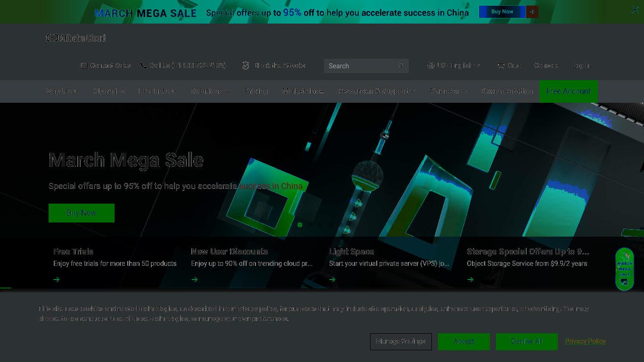Open the Marketplace menu item

click(303, 91)
